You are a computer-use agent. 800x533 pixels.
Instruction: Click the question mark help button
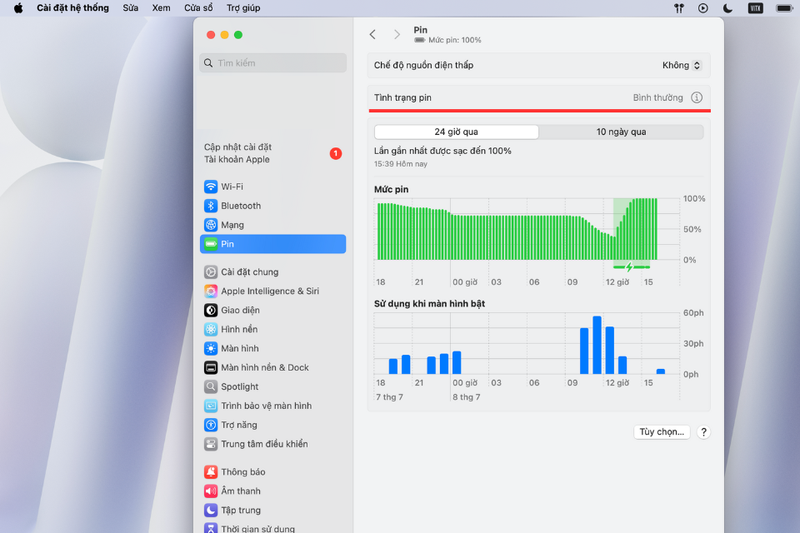click(x=704, y=432)
